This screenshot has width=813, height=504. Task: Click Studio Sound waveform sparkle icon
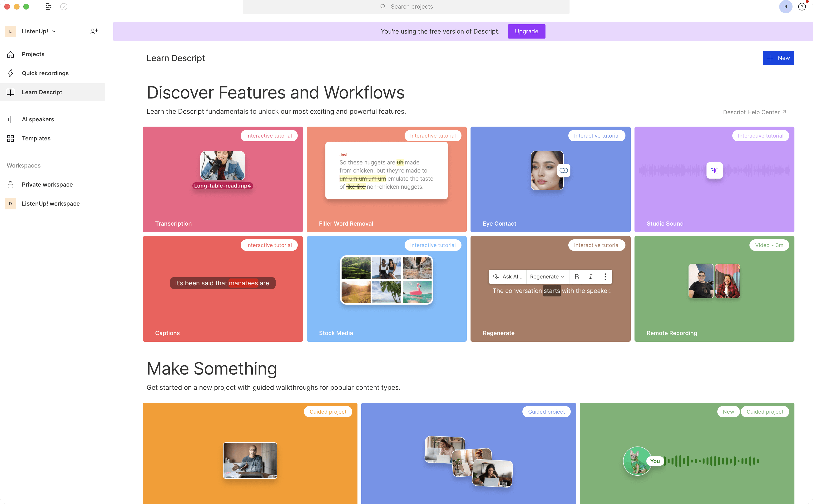(714, 170)
